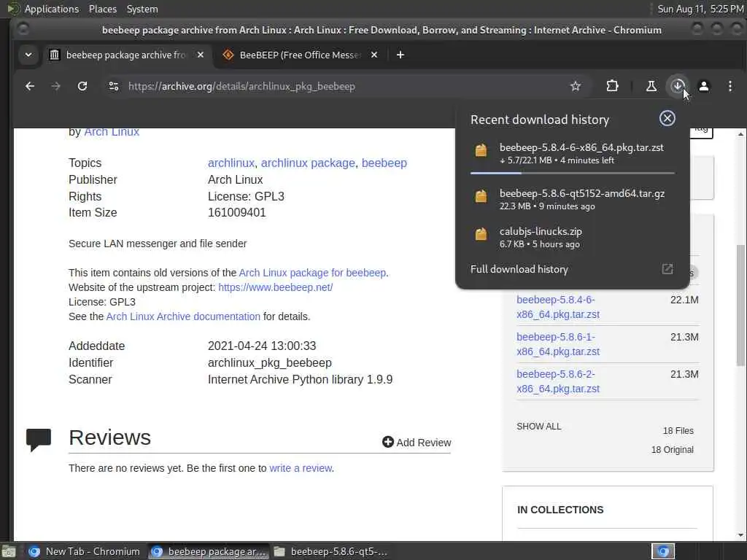Close the beebeep package archive tab
The height and width of the screenshot is (560, 747).
[x=201, y=55]
